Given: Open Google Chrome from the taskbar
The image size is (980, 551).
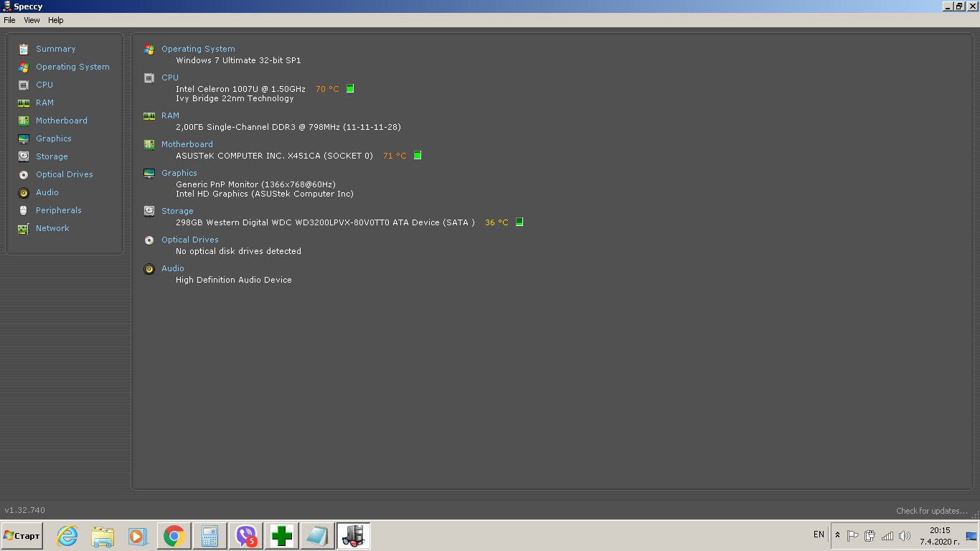Looking at the screenshot, I should point(174,536).
